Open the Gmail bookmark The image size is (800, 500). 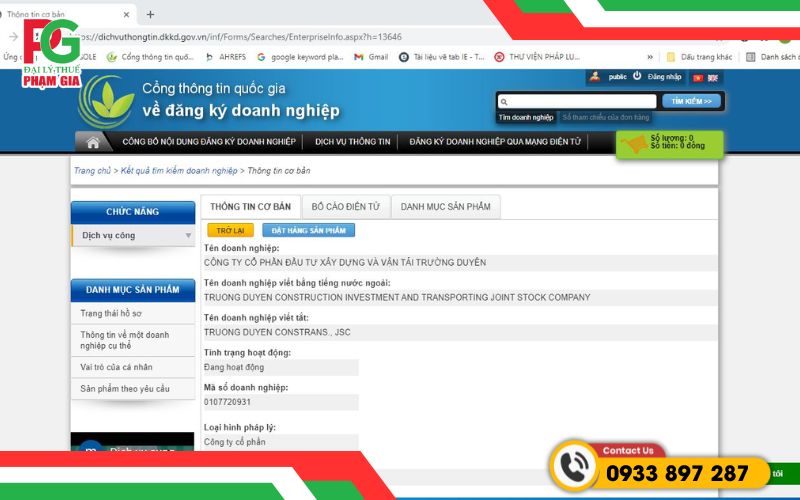click(371, 57)
